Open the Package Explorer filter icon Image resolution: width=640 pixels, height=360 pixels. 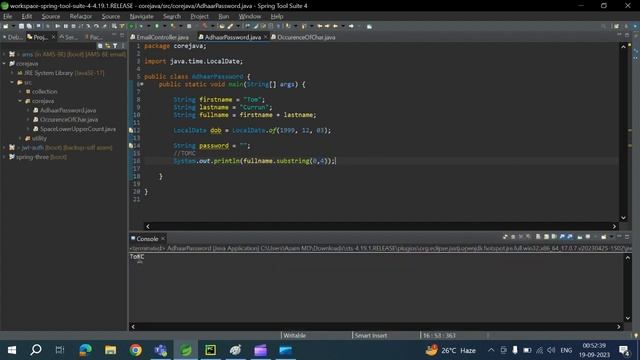(x=115, y=46)
